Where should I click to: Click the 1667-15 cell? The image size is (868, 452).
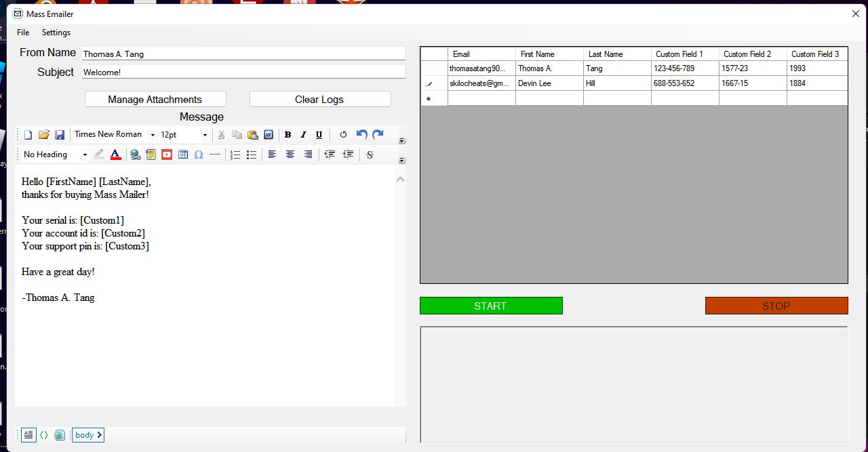pos(753,83)
